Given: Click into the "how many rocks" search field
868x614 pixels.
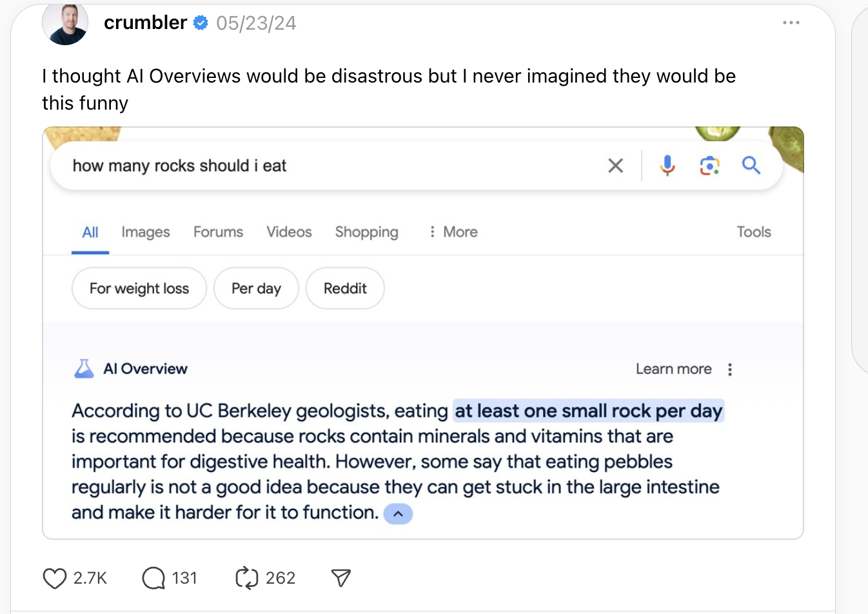Looking at the screenshot, I should pyautogui.click(x=322, y=166).
